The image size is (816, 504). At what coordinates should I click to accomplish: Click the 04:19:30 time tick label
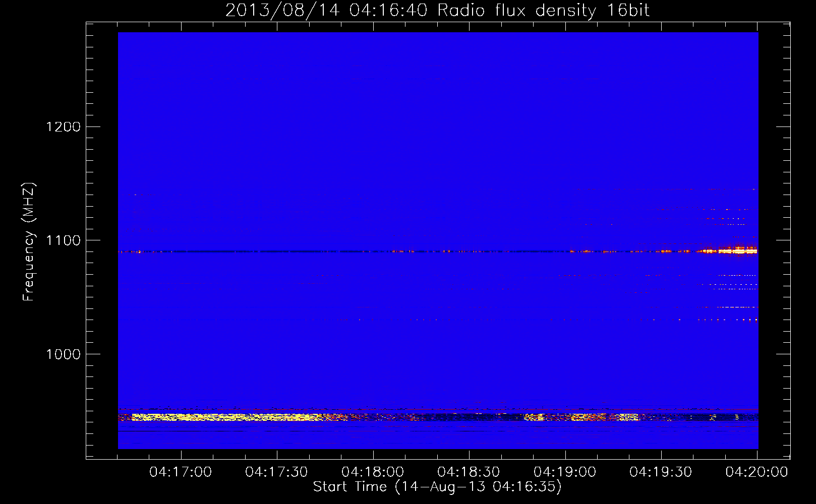(661, 472)
